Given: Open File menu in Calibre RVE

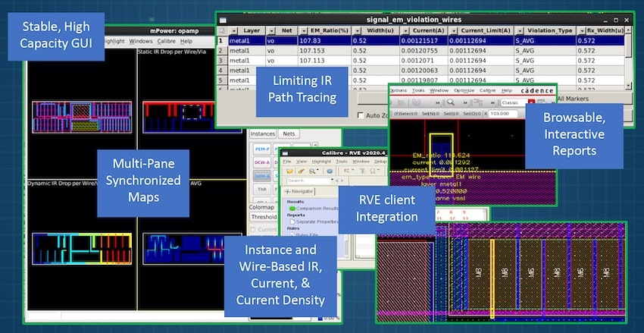Looking at the screenshot, I should [286, 162].
